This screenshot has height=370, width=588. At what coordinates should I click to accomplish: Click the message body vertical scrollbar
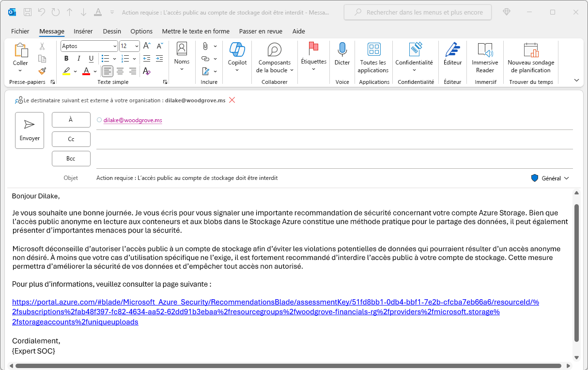(576, 273)
